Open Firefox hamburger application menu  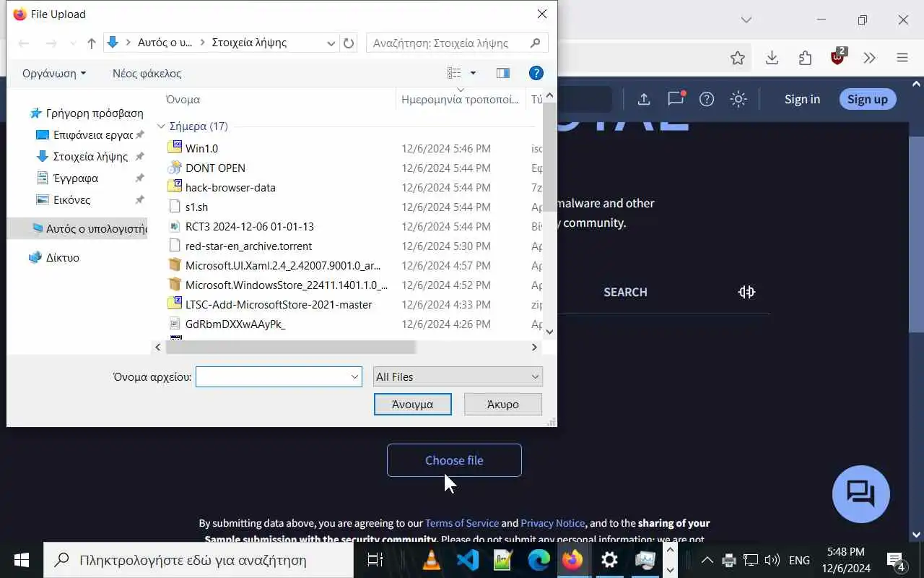tap(902, 58)
